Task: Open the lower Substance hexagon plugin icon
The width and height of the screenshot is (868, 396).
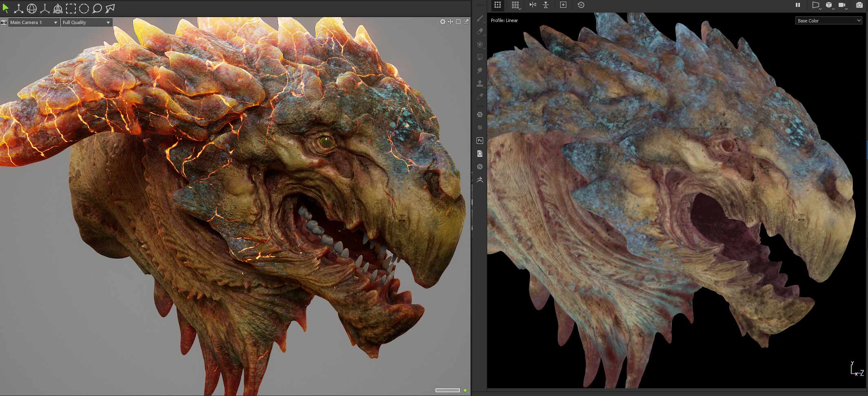Action: click(480, 167)
